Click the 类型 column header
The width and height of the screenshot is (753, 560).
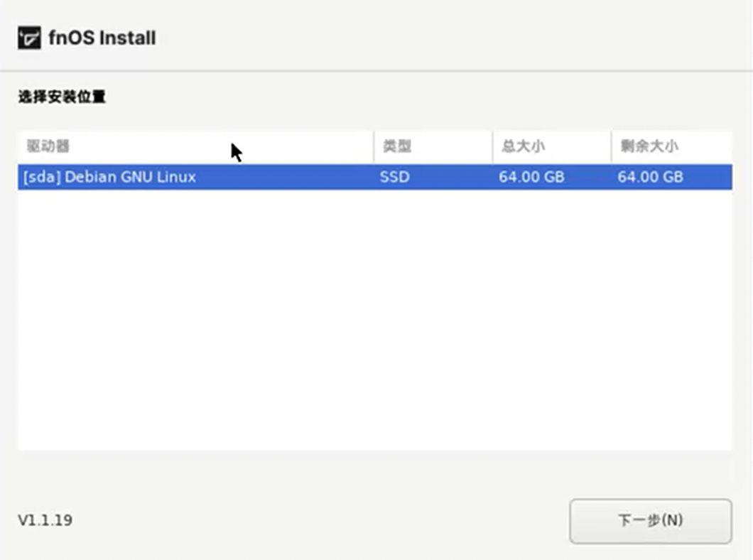coord(433,146)
